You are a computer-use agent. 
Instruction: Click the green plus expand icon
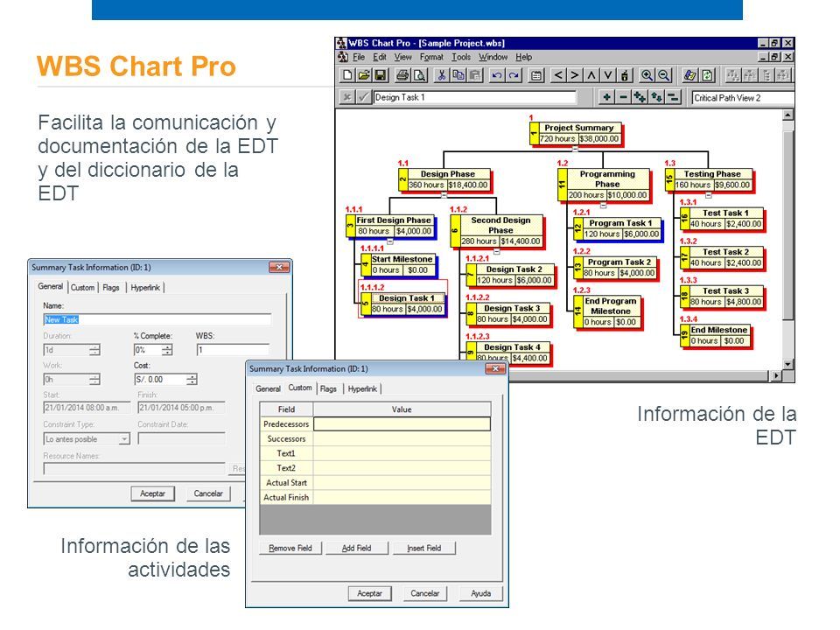pyautogui.click(x=606, y=97)
